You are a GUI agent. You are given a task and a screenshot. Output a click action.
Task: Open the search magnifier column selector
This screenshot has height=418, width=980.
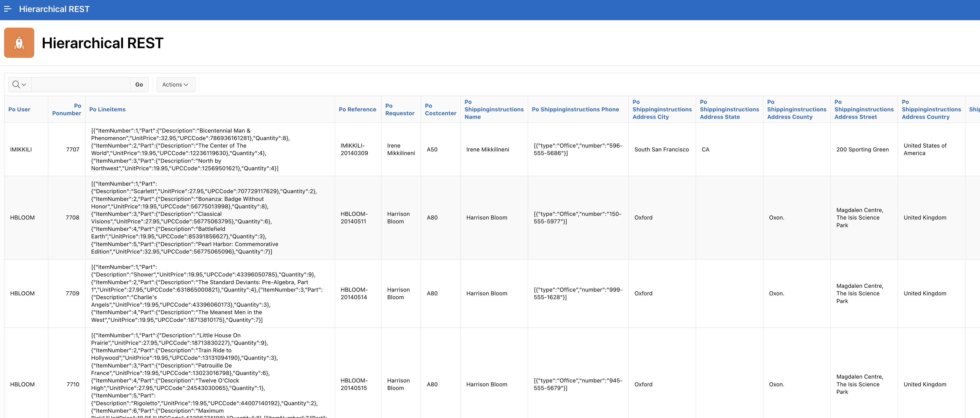point(19,85)
